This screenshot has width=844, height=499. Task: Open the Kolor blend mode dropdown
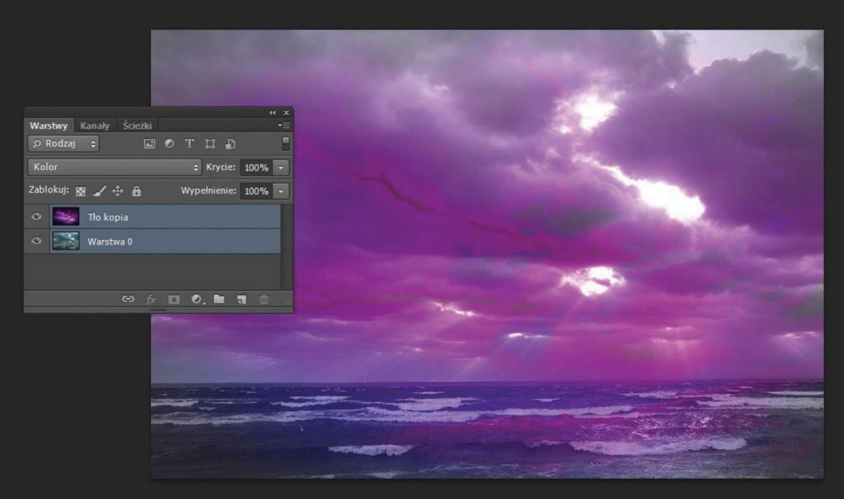pyautogui.click(x=115, y=167)
